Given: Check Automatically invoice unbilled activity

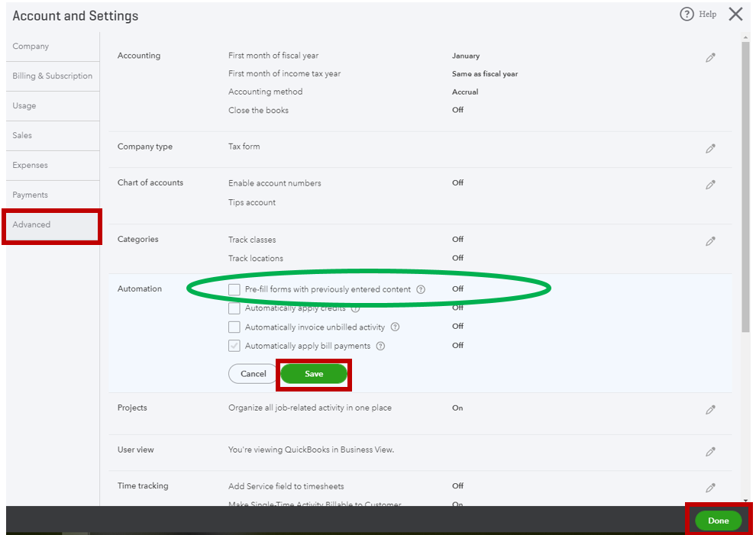Looking at the screenshot, I should (x=234, y=327).
